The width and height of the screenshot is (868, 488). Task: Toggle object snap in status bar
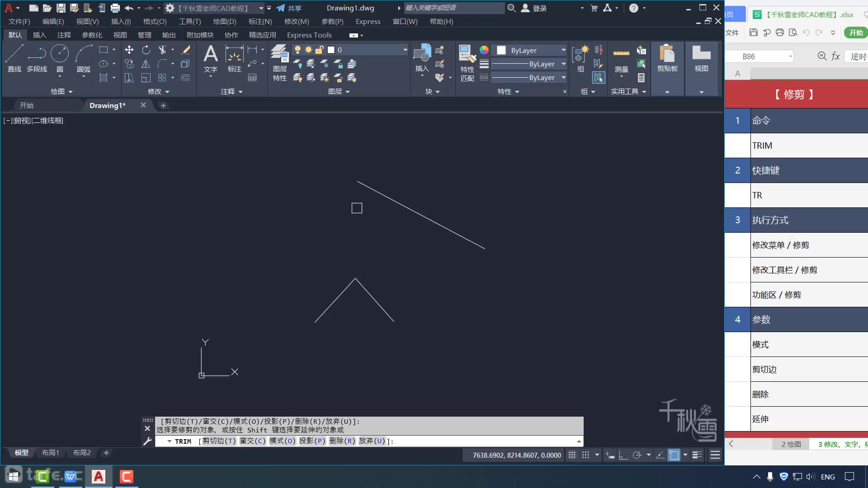click(x=674, y=455)
